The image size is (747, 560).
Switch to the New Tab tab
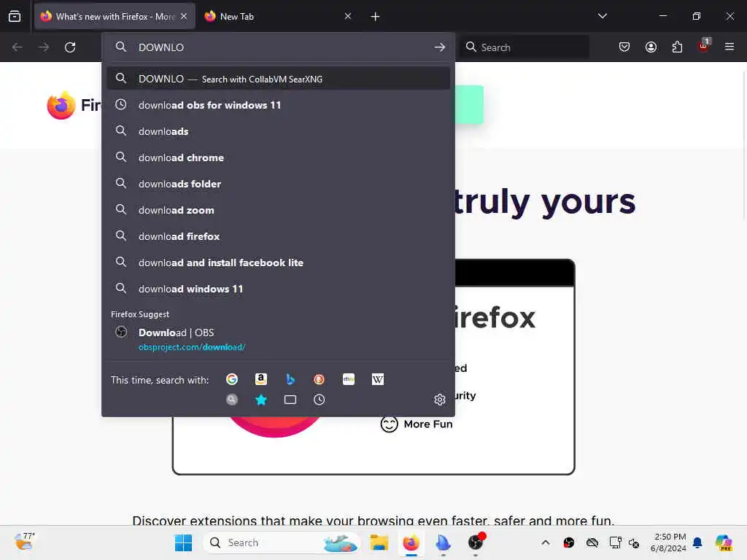click(x=279, y=16)
